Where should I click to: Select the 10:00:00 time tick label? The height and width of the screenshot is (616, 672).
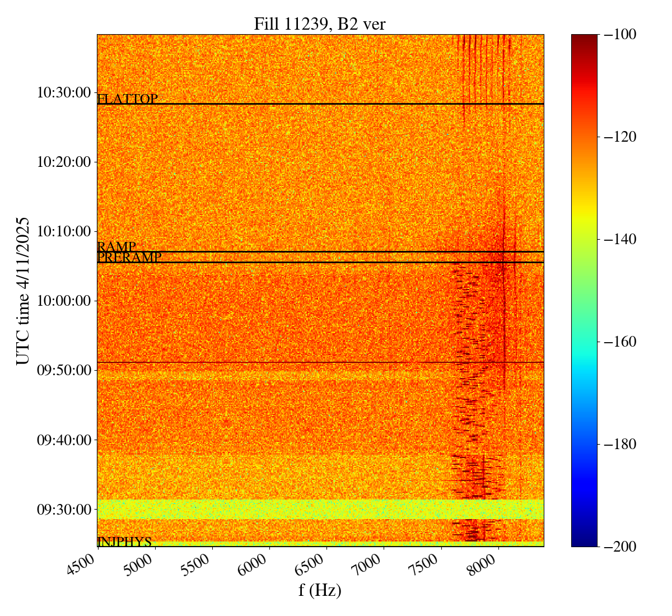[64, 301]
